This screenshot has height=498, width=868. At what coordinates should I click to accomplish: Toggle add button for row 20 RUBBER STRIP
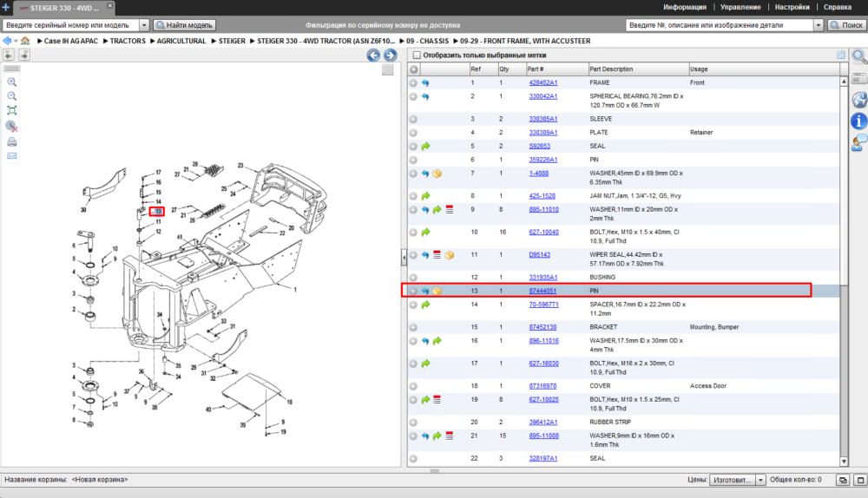pyautogui.click(x=413, y=423)
